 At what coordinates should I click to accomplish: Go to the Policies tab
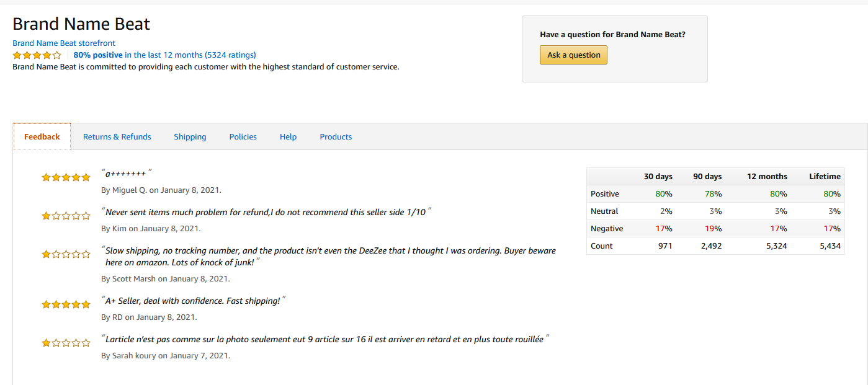pos(243,137)
